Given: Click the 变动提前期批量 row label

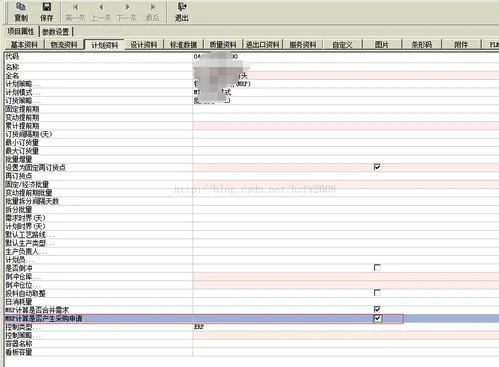Looking at the screenshot, I should click(29, 193).
